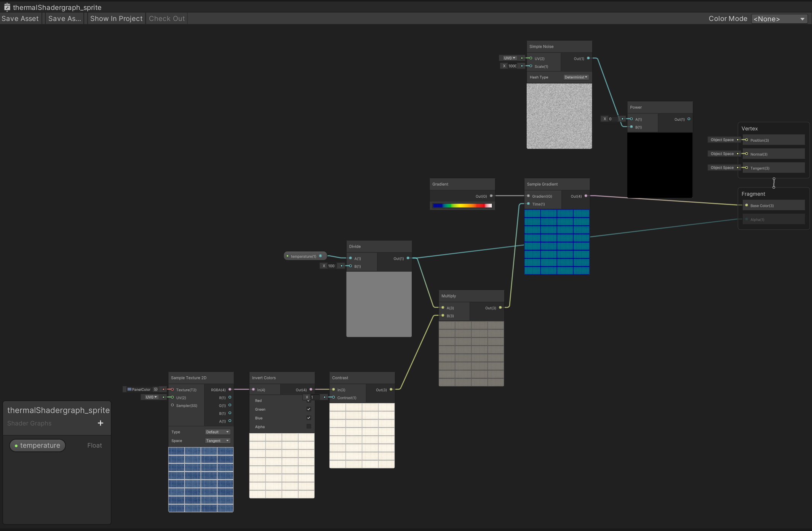The image size is (812, 531).
Task: Uncheck the Green channel in Invert Colors
Action: [308, 409]
